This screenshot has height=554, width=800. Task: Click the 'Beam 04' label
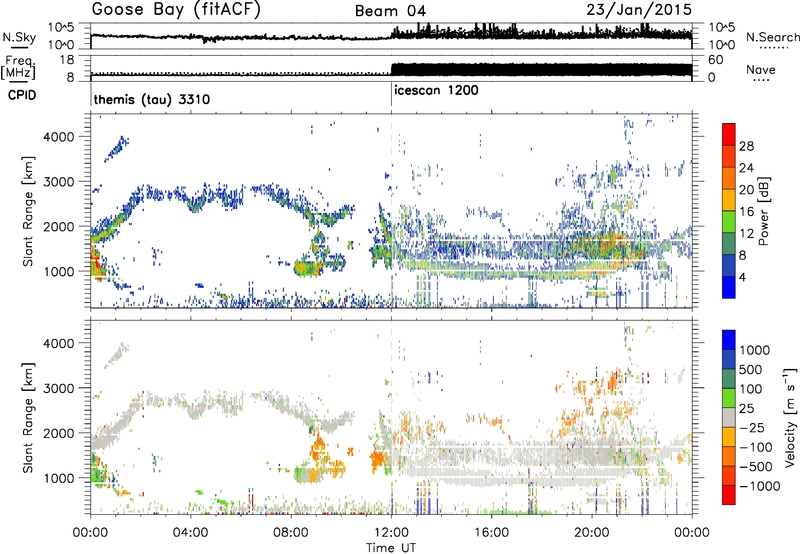tap(390, 11)
